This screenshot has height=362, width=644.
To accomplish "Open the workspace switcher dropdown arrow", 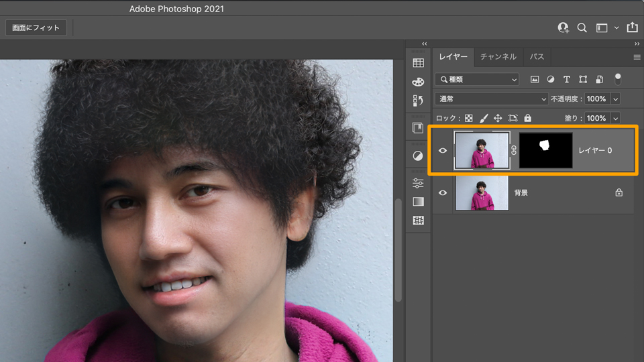I will point(616,28).
